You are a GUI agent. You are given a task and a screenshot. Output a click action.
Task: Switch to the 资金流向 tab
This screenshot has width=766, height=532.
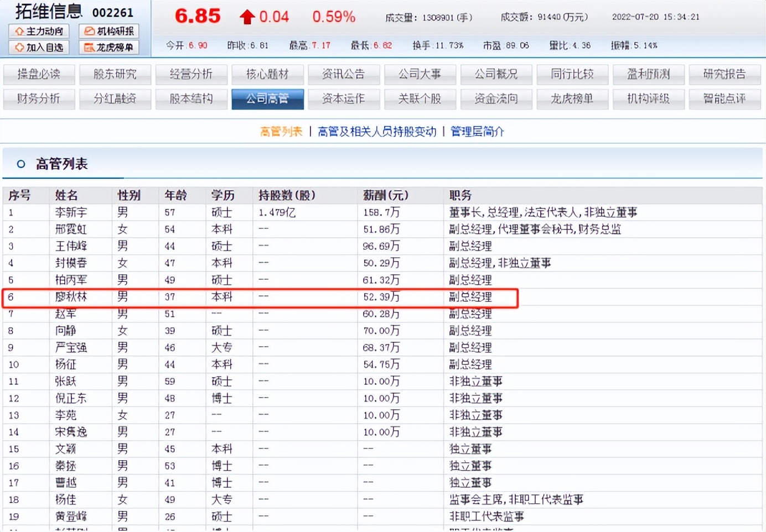pyautogui.click(x=496, y=100)
